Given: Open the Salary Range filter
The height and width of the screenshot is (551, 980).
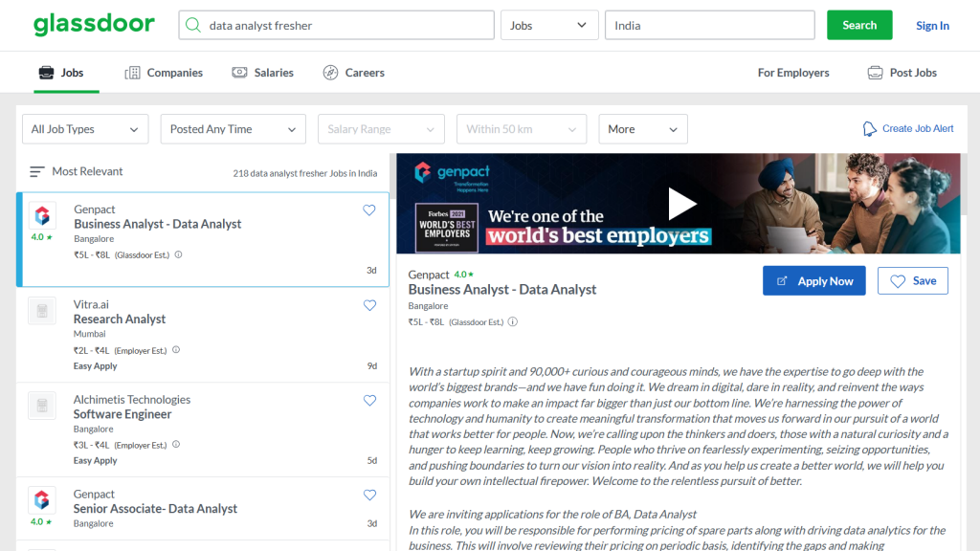Looking at the screenshot, I should pos(381,129).
